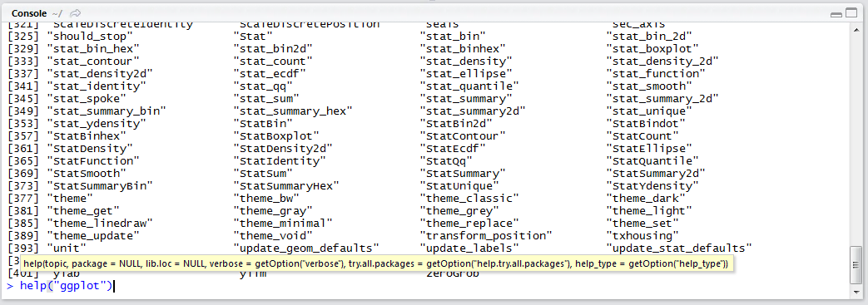Image resolution: width=868 pixels, height=305 pixels.
Task: Click the "stat_ecdf" entry
Action: [x=270, y=73]
